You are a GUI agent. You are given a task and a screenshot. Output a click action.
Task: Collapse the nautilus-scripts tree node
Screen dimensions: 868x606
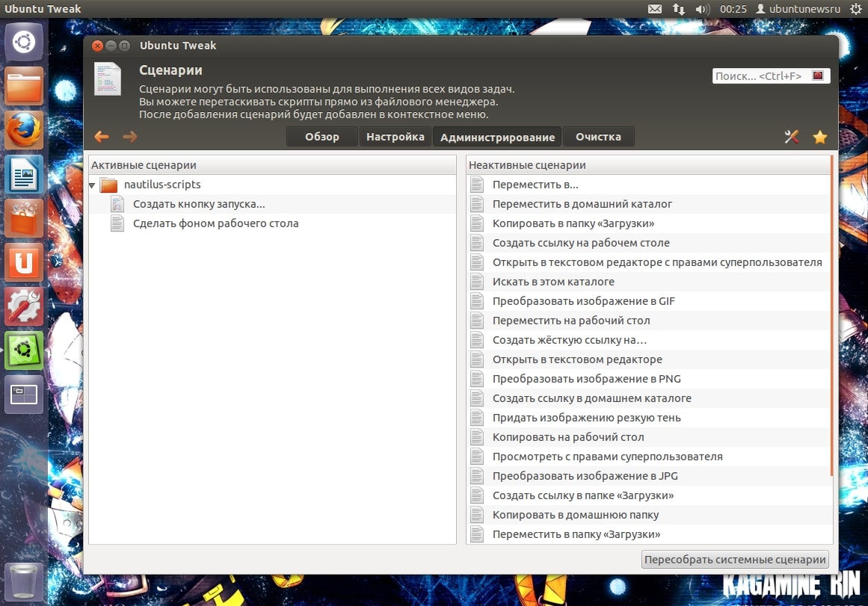(x=92, y=185)
